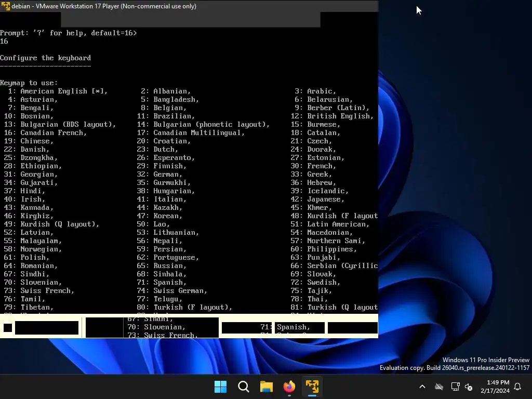
Task: Select '58: Norwegian' keymap entry
Action: point(33,249)
